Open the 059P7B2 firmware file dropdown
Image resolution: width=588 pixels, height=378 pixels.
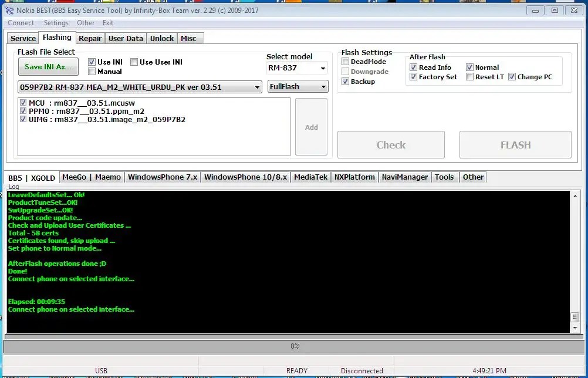click(x=258, y=86)
